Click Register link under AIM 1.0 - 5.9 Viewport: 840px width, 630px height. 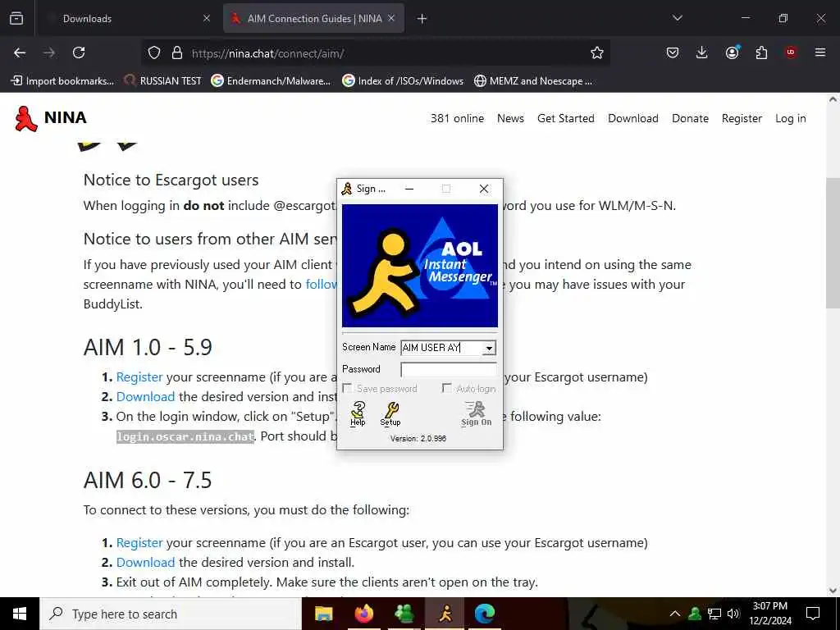pos(139,377)
